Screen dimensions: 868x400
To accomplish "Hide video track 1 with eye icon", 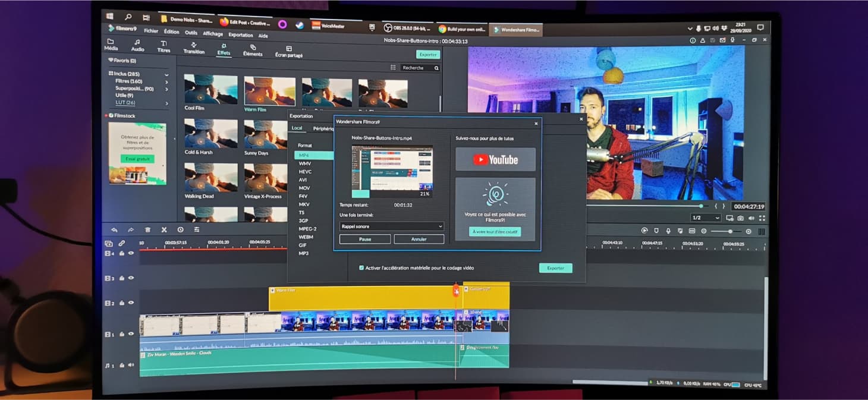I will tap(131, 334).
